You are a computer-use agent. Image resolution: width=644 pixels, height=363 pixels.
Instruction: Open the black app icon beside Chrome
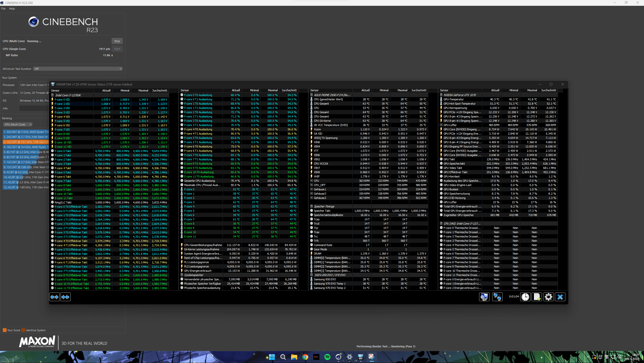tap(316, 357)
